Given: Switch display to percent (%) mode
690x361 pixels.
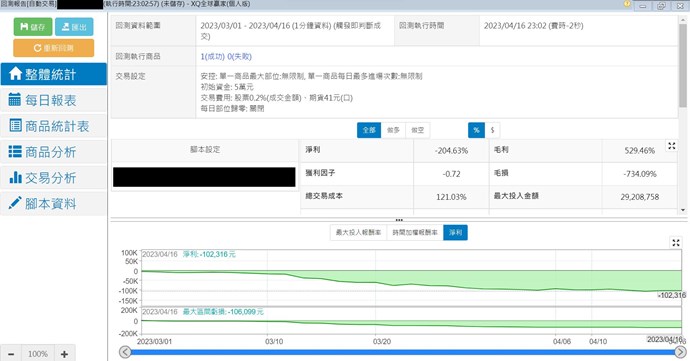Looking at the screenshot, I should [476, 130].
